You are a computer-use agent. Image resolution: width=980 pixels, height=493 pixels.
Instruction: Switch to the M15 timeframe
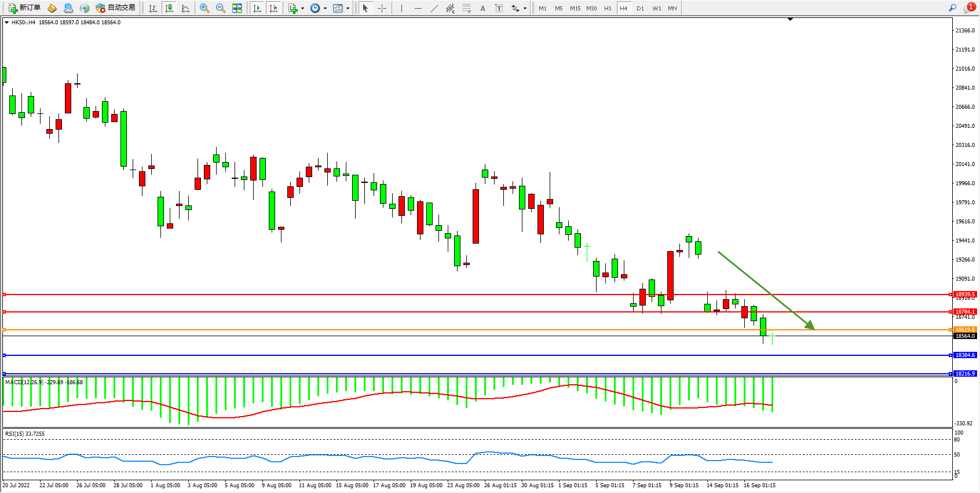coord(575,8)
